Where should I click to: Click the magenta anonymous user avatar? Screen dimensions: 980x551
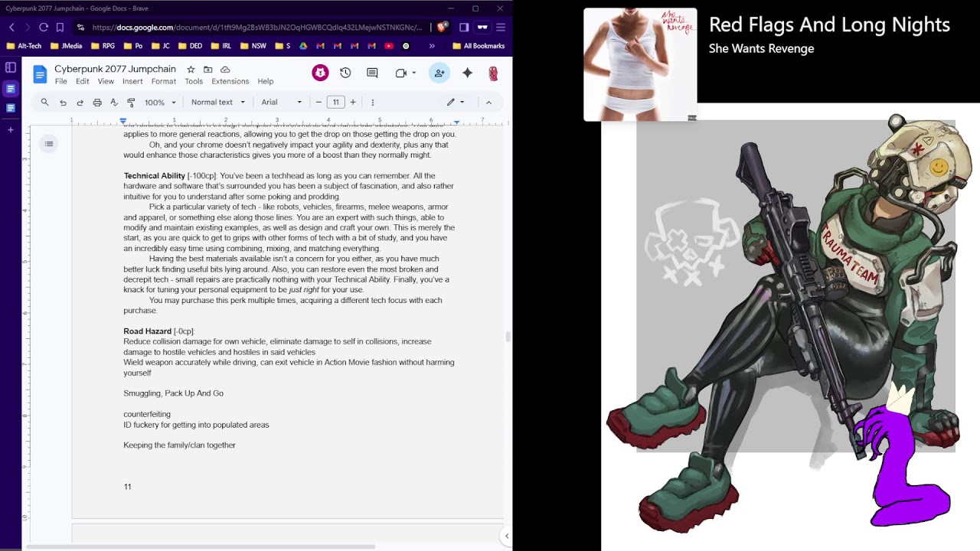pos(320,73)
